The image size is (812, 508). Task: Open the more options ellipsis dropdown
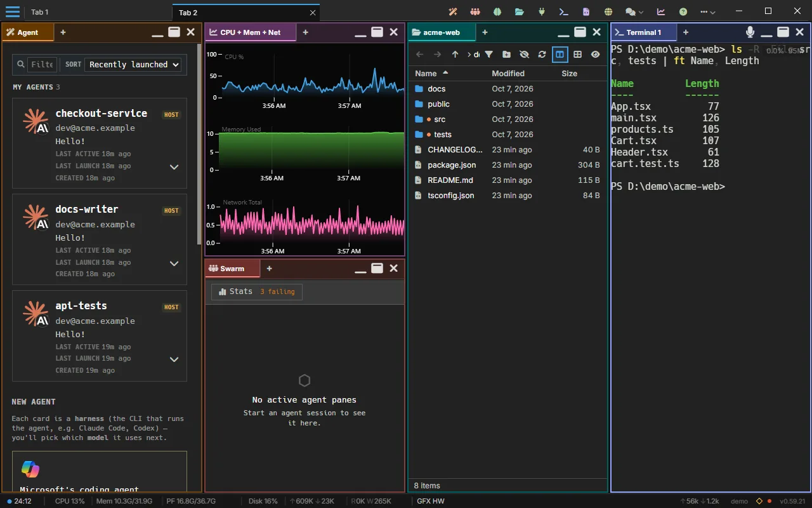pos(708,11)
